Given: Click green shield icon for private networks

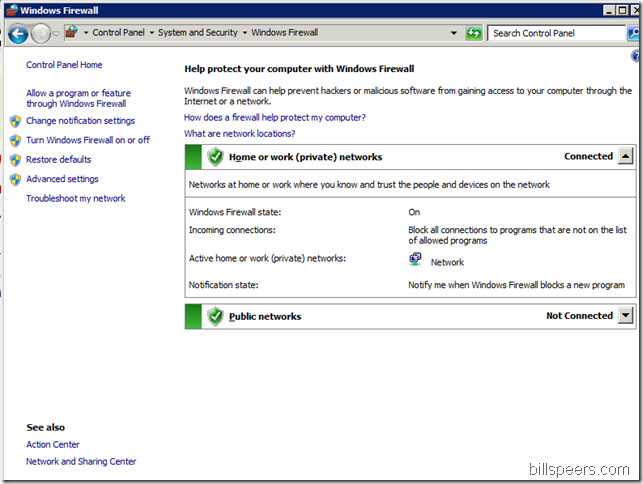Looking at the screenshot, I should coord(215,157).
